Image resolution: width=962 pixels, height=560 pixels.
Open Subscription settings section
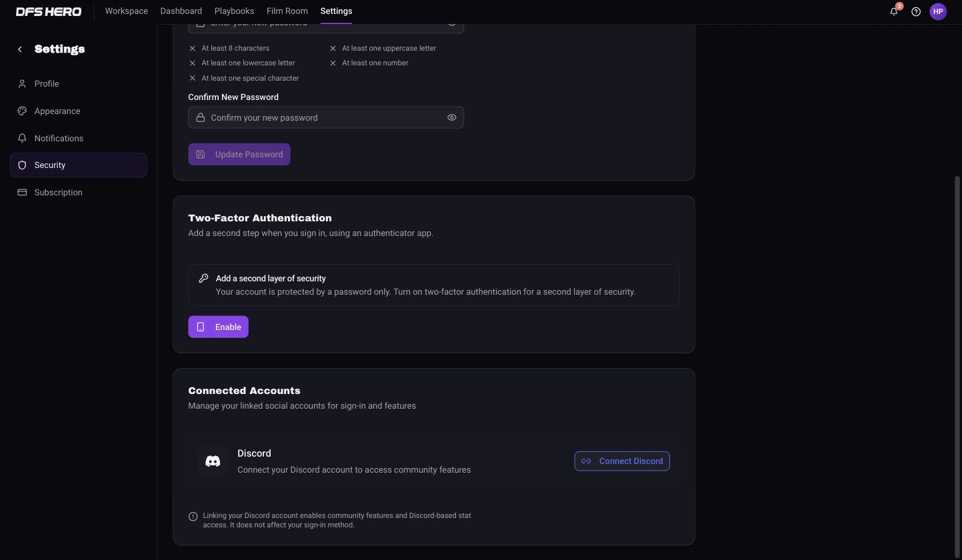79,192
